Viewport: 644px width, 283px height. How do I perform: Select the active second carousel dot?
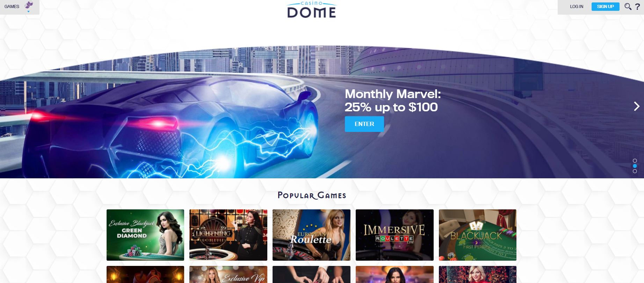pyautogui.click(x=635, y=166)
